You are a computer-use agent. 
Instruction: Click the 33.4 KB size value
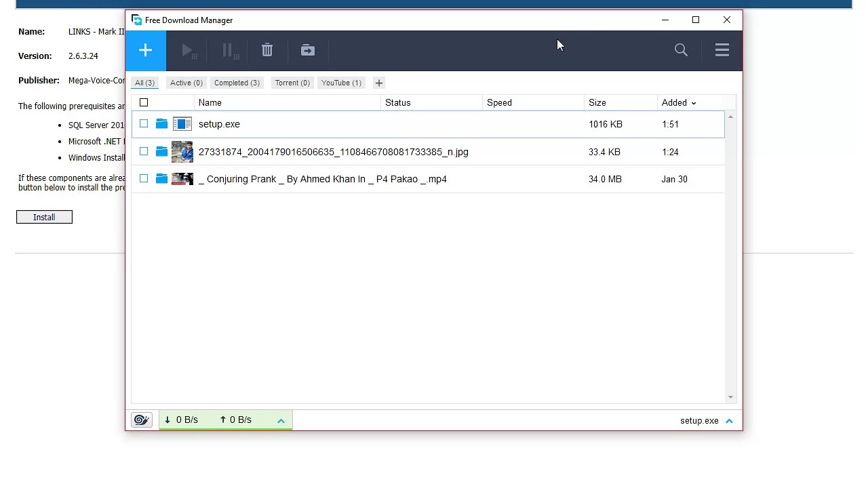(x=604, y=152)
